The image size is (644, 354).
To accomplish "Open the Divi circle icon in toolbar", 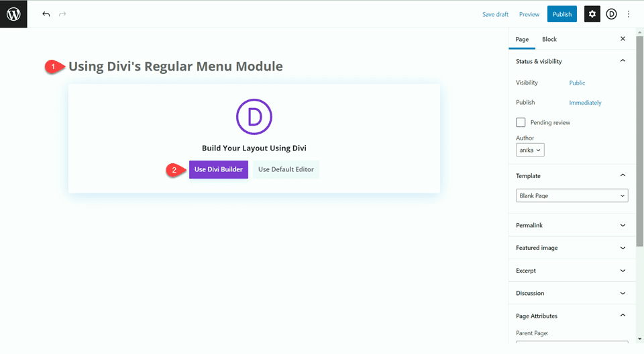I will coord(611,14).
